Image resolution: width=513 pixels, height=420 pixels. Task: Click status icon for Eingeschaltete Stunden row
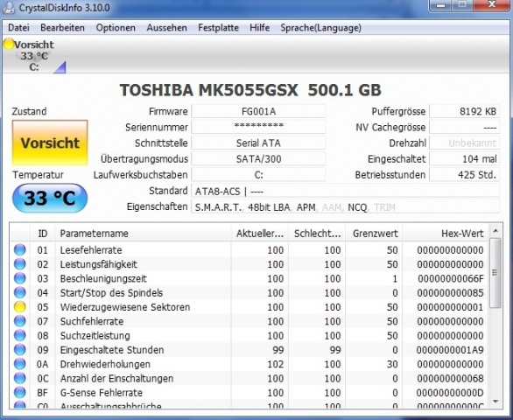[x=19, y=350]
